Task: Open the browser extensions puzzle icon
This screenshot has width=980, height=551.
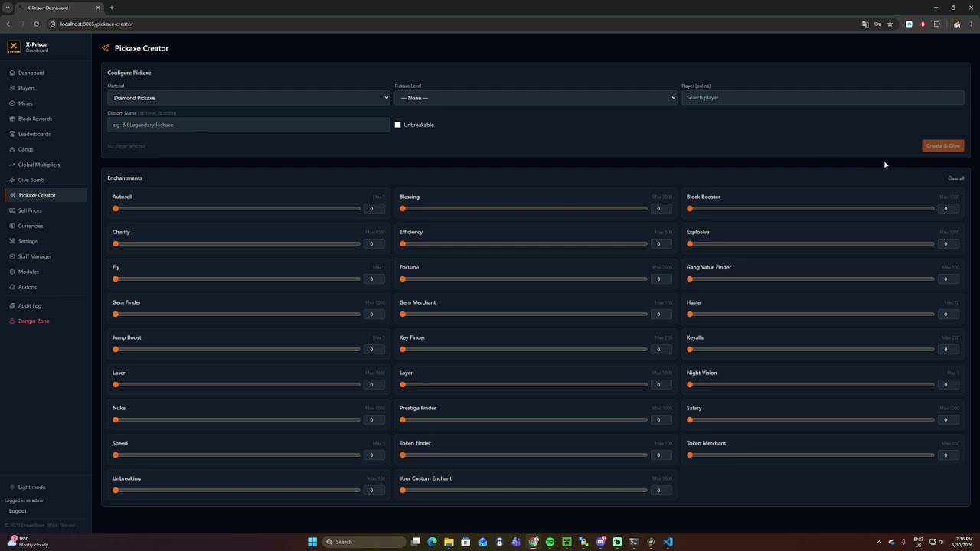Action: [936, 24]
